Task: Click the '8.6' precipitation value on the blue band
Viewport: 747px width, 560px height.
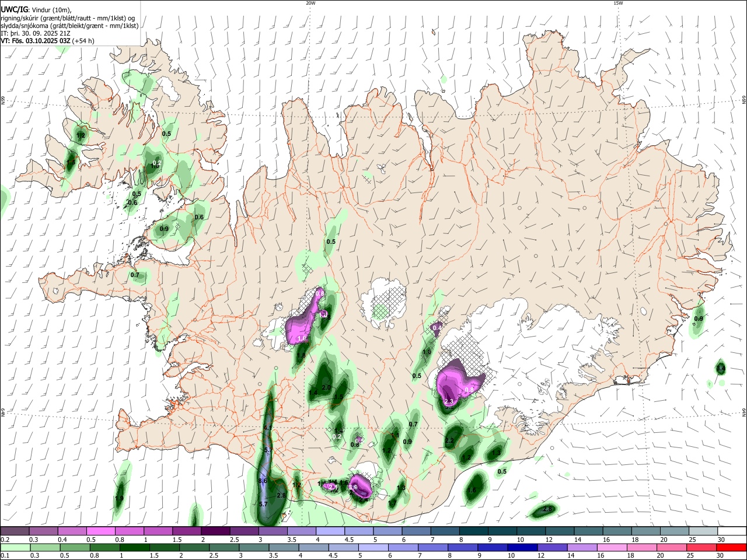Action: point(262,481)
